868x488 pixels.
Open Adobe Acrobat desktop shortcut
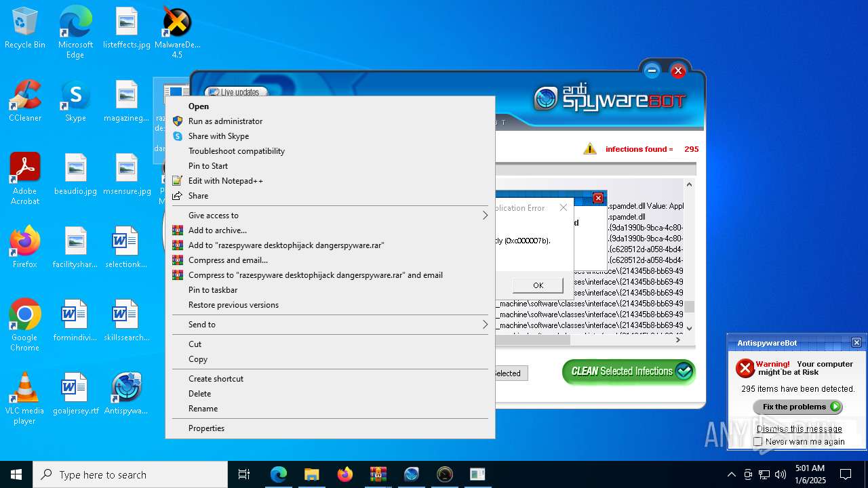click(x=25, y=179)
